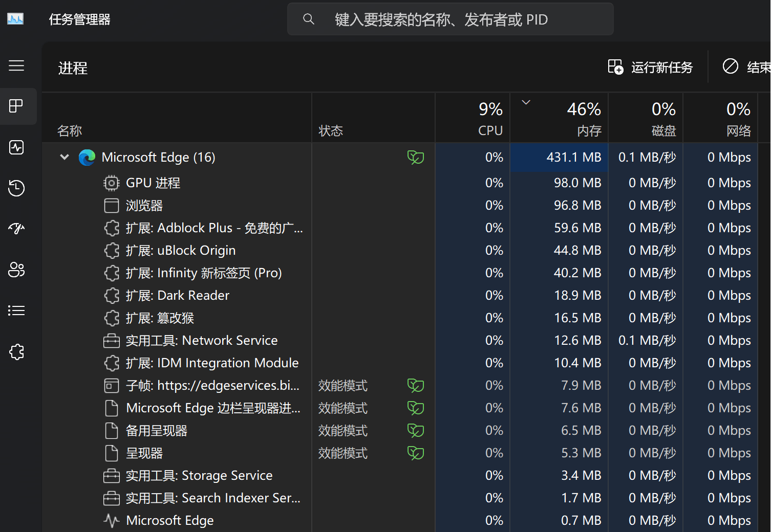Viewport: 771px width, 532px height.
Task: Sort by the 内存 column header
Action: [559, 117]
